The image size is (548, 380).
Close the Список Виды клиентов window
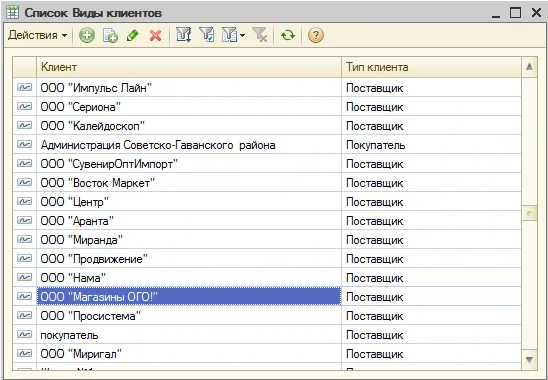[536, 13]
